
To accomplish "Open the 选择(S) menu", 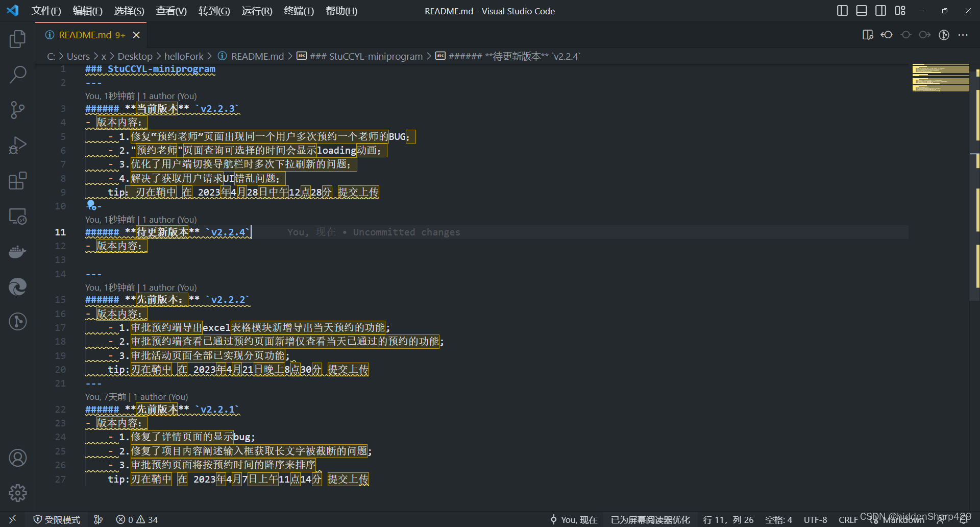I will point(129,11).
